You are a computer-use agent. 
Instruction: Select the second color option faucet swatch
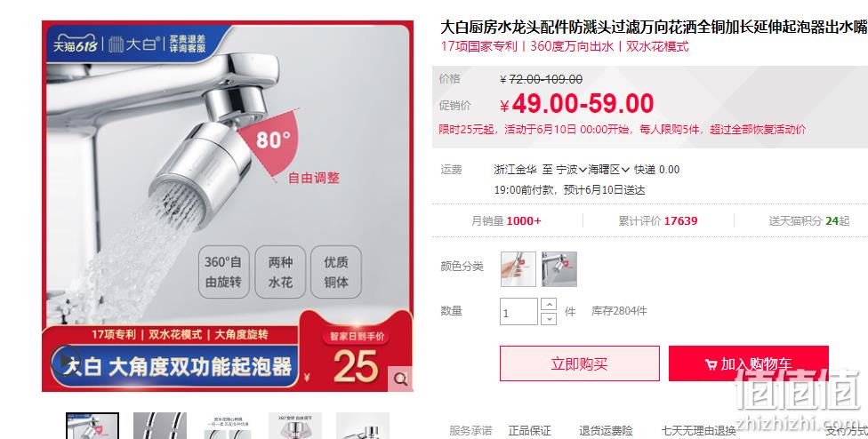point(559,269)
